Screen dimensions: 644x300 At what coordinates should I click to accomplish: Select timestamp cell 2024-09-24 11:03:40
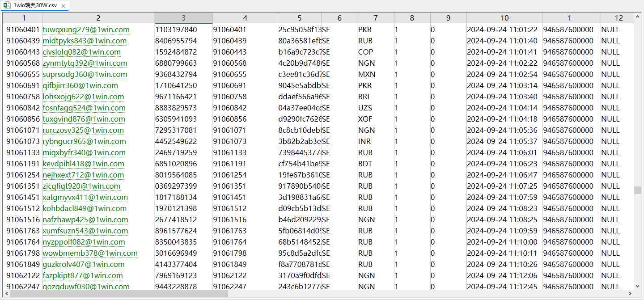pos(504,97)
